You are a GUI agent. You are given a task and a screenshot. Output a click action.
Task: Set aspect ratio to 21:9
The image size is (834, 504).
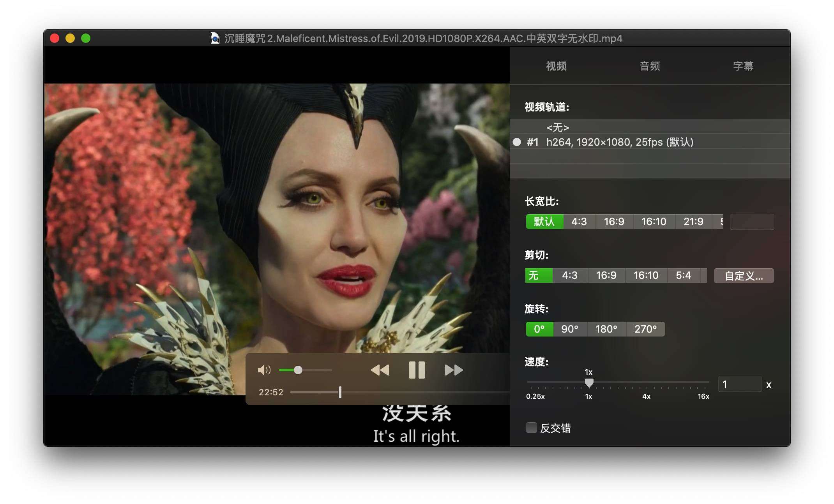pos(694,222)
